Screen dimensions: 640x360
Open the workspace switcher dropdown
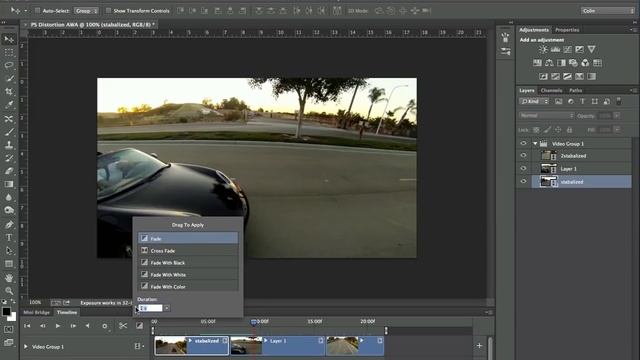click(x=608, y=11)
